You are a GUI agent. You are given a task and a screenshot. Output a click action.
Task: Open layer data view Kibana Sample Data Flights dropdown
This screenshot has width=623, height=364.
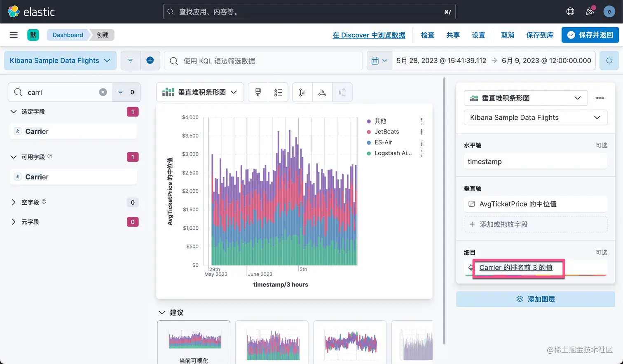tap(535, 117)
